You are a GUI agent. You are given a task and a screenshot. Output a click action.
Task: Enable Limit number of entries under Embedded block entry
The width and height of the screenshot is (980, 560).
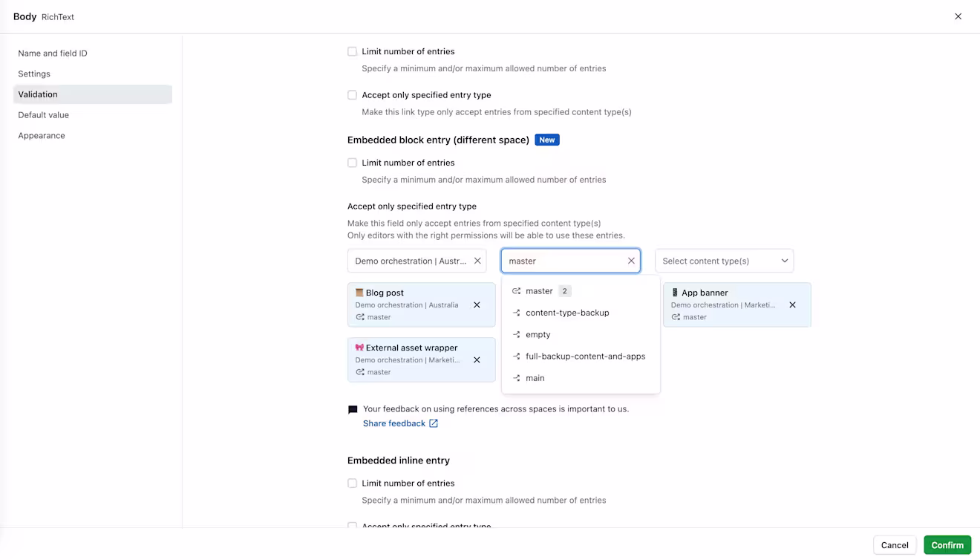[352, 163]
